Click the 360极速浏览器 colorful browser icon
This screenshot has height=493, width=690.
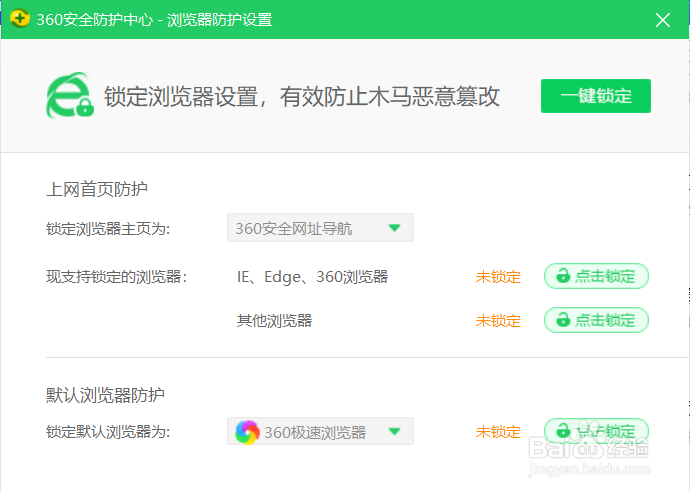coord(247,432)
